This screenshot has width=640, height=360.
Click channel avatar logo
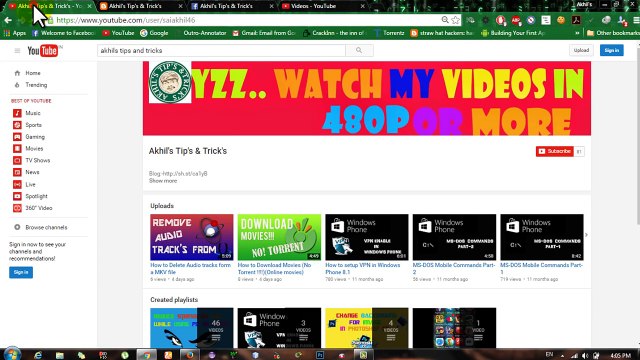pos(170,82)
